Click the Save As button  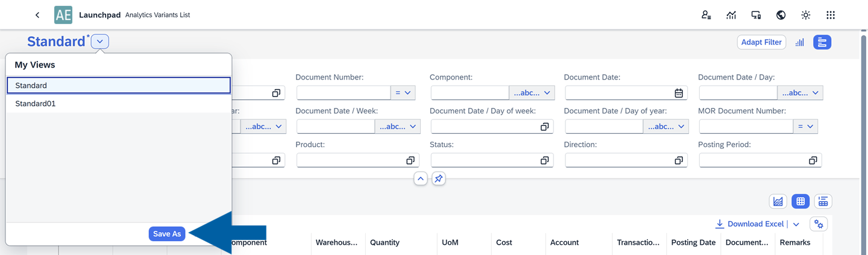(167, 234)
